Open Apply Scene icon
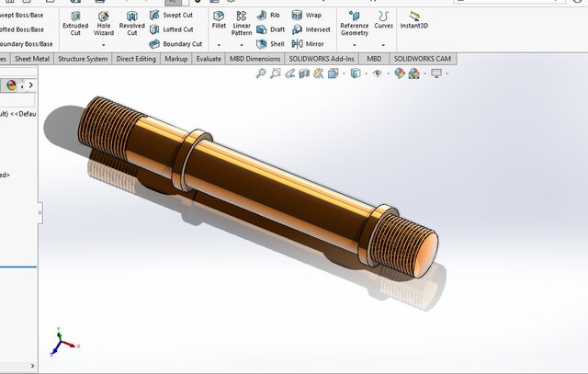 (x=414, y=74)
